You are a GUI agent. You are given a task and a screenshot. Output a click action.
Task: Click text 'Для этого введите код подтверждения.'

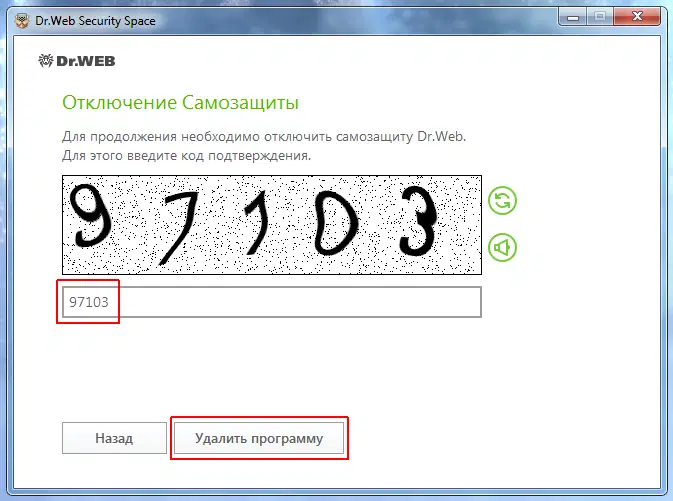[186, 155]
